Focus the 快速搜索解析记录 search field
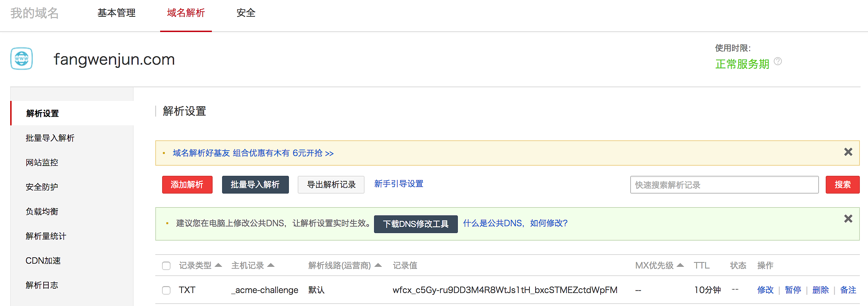 click(x=724, y=185)
